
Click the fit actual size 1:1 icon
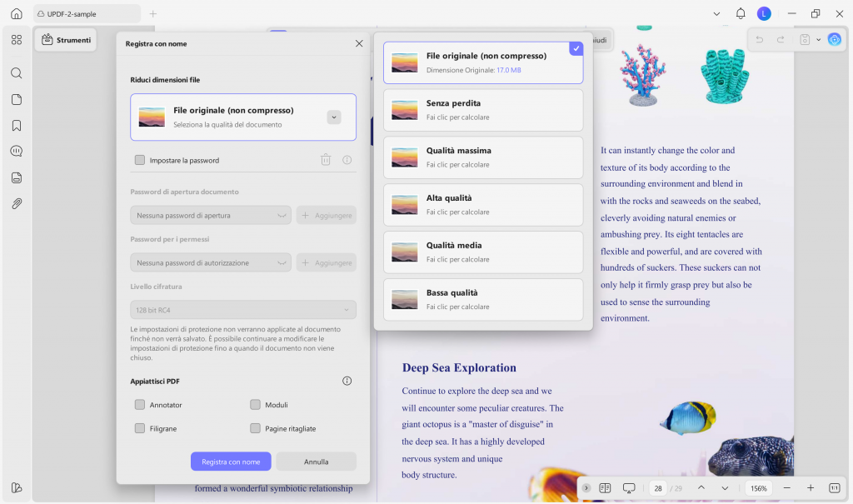[x=835, y=488]
